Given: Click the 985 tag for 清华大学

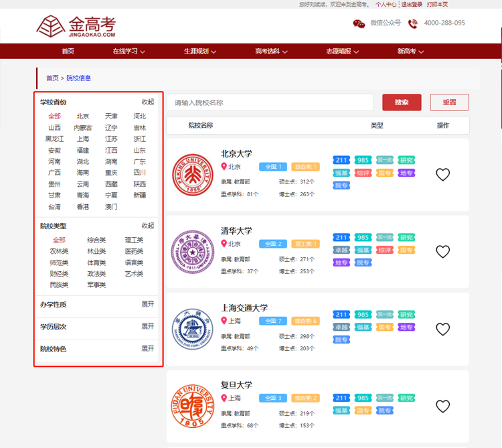Looking at the screenshot, I should [363, 238].
